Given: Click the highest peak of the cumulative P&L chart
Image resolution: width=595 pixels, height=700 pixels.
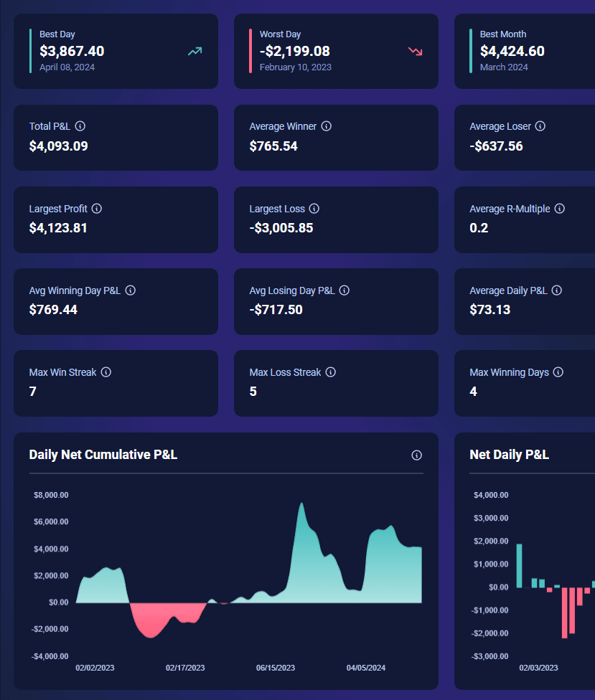Looking at the screenshot, I should tap(301, 505).
